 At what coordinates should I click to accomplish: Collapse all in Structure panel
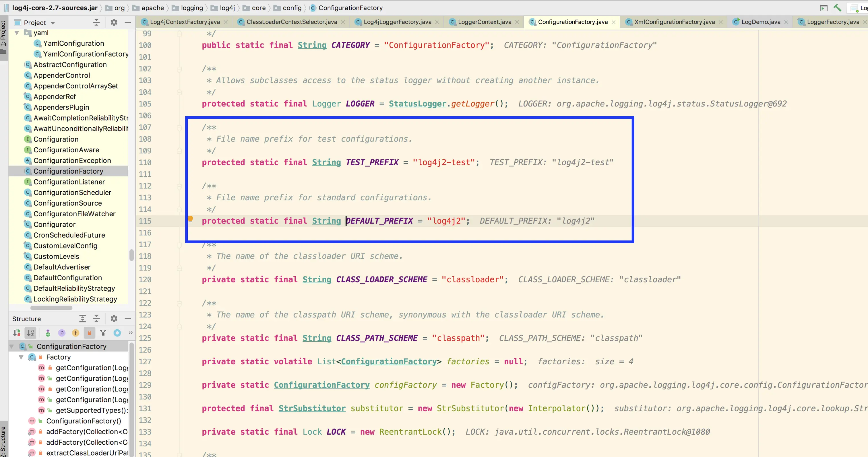pyautogui.click(x=96, y=319)
